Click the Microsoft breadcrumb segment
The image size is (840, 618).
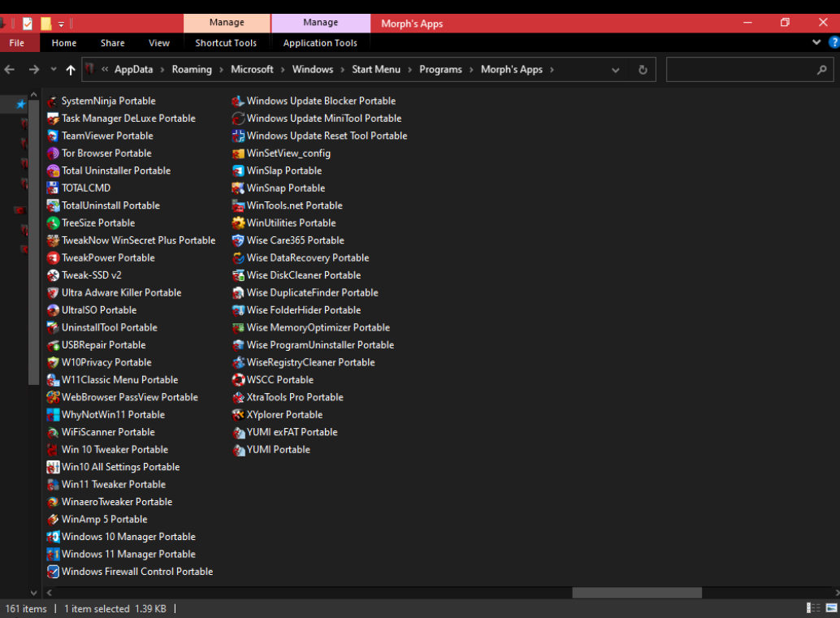(x=253, y=70)
